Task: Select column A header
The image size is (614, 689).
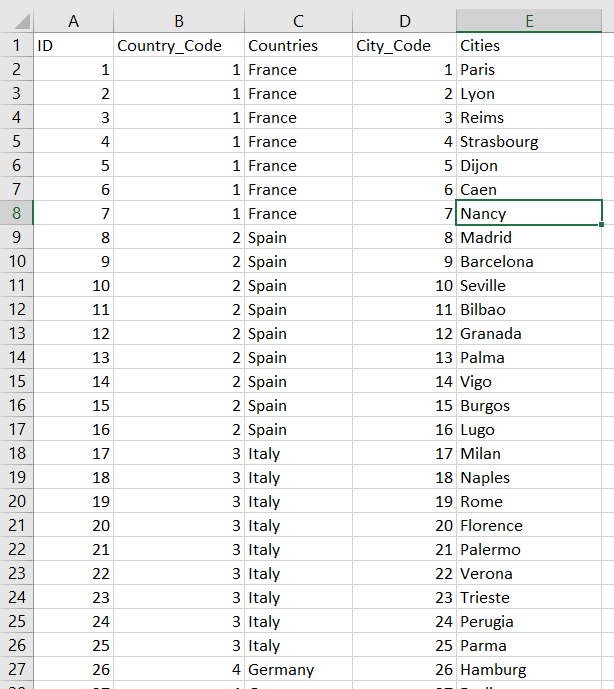Action: coord(73,21)
